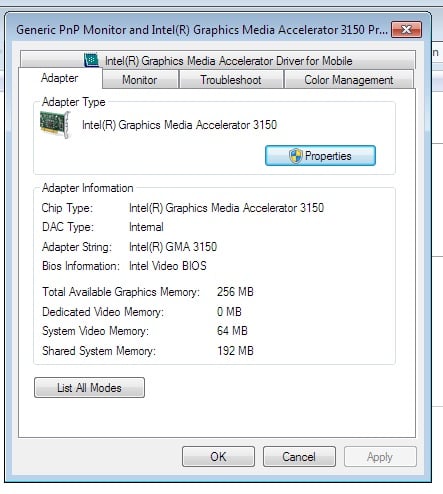
Task: Switch to the Adapter tab
Action: [60, 78]
